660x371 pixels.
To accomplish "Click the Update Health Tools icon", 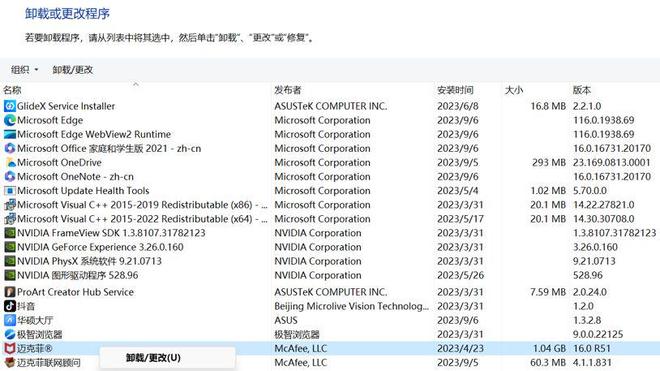I will pos(10,191).
